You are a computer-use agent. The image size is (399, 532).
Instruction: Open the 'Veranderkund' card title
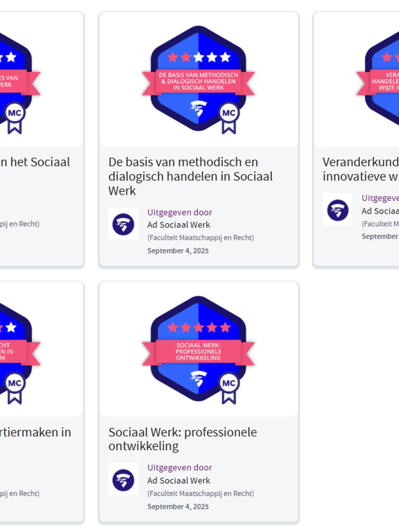361,169
